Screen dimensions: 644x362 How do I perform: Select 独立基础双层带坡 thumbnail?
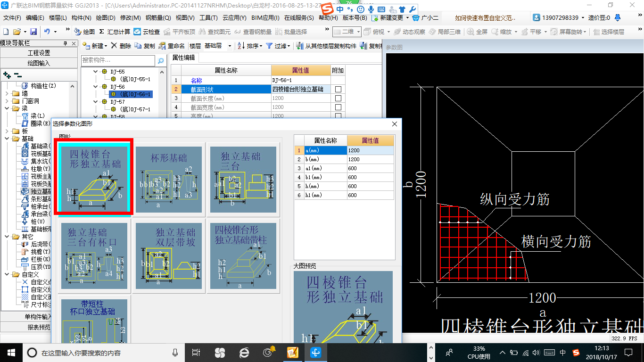click(169, 256)
